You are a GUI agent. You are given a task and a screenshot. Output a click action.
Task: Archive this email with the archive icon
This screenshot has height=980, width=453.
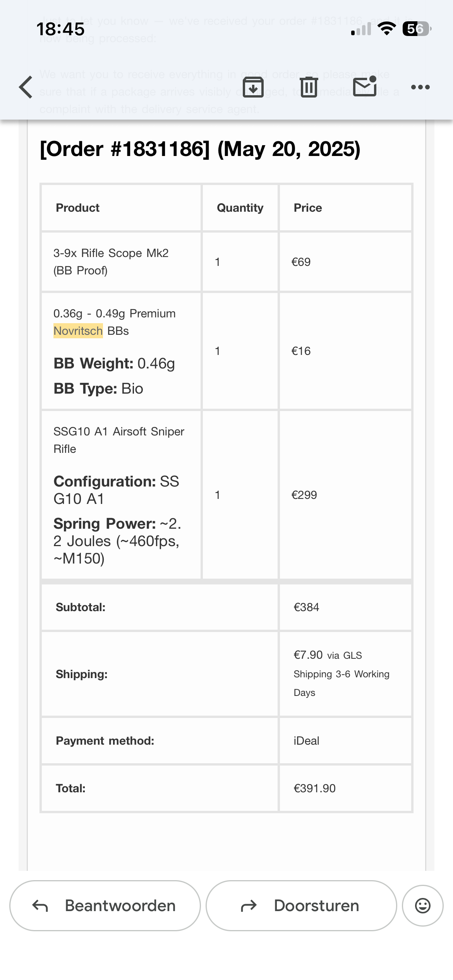(x=253, y=87)
